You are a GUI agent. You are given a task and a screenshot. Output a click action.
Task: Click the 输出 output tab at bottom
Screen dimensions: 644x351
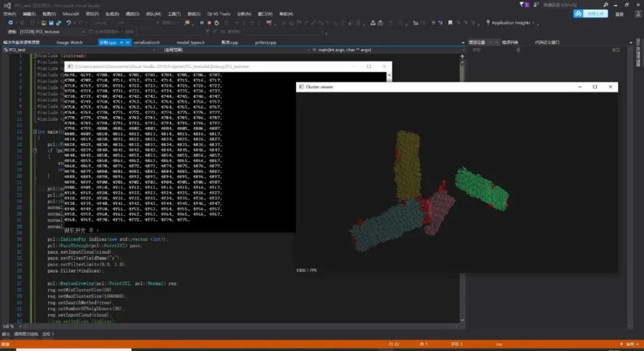6,334
